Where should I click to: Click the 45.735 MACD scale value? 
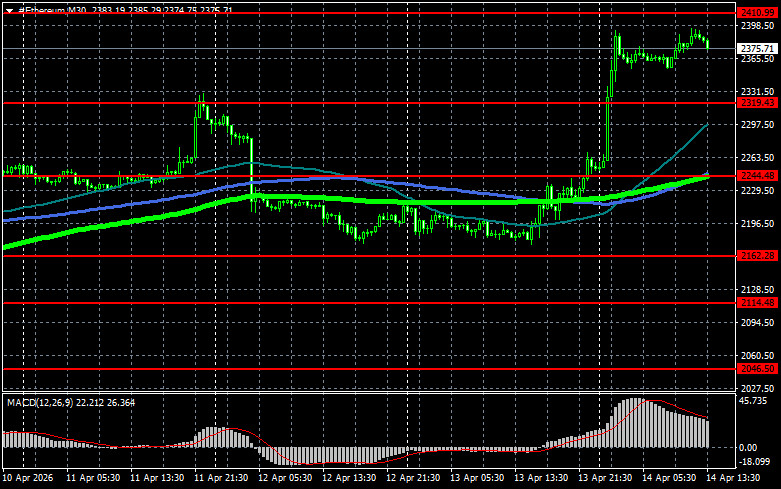pyautogui.click(x=753, y=401)
